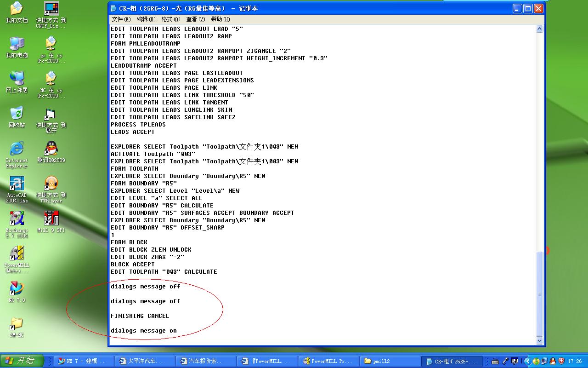Click the green round tray icon
This screenshot has height=368, width=588.
(536, 361)
